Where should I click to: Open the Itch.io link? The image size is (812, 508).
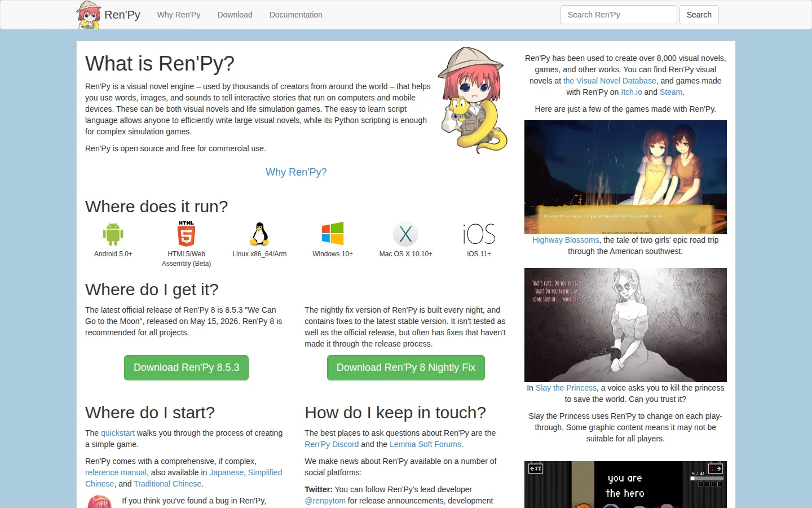click(x=632, y=92)
